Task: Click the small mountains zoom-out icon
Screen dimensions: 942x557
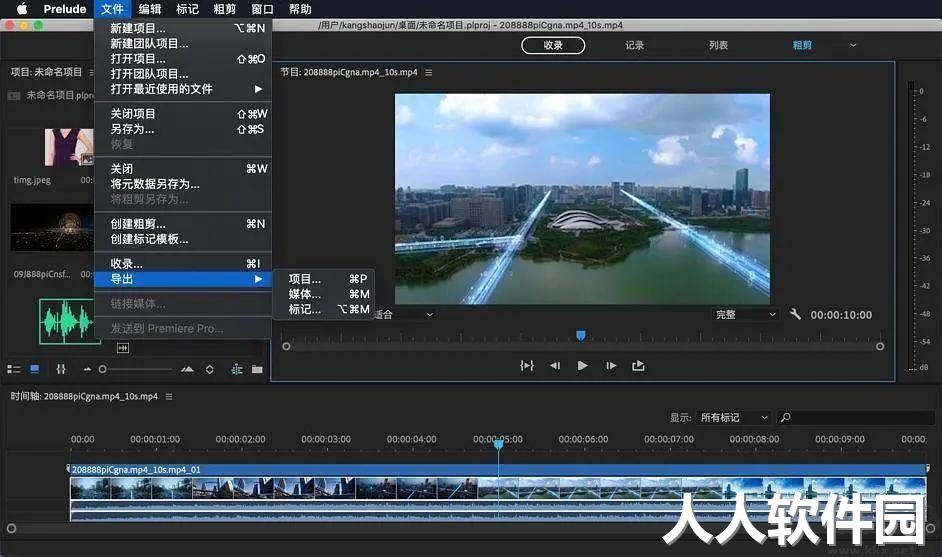Action: pyautogui.click(x=88, y=369)
